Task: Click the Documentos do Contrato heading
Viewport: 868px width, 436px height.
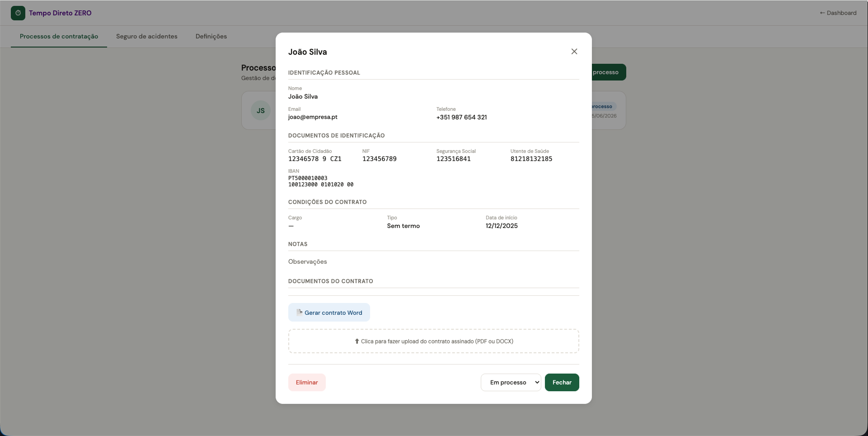Action: point(331,281)
